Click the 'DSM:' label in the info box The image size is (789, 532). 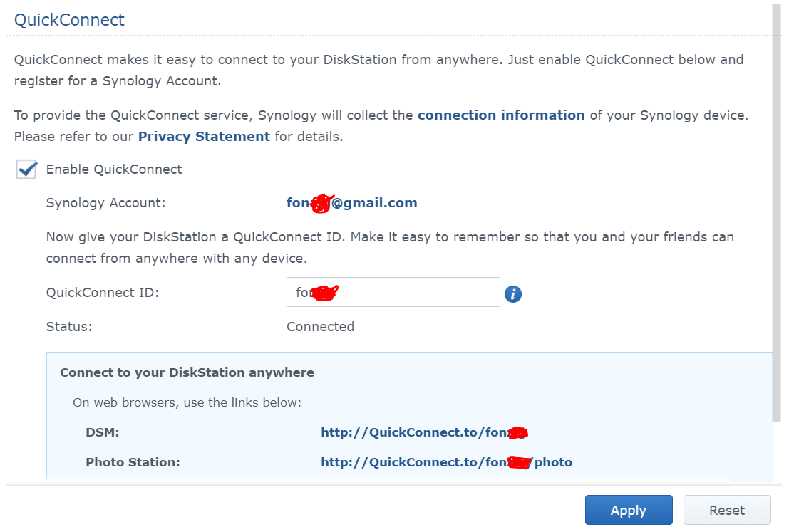tap(101, 432)
